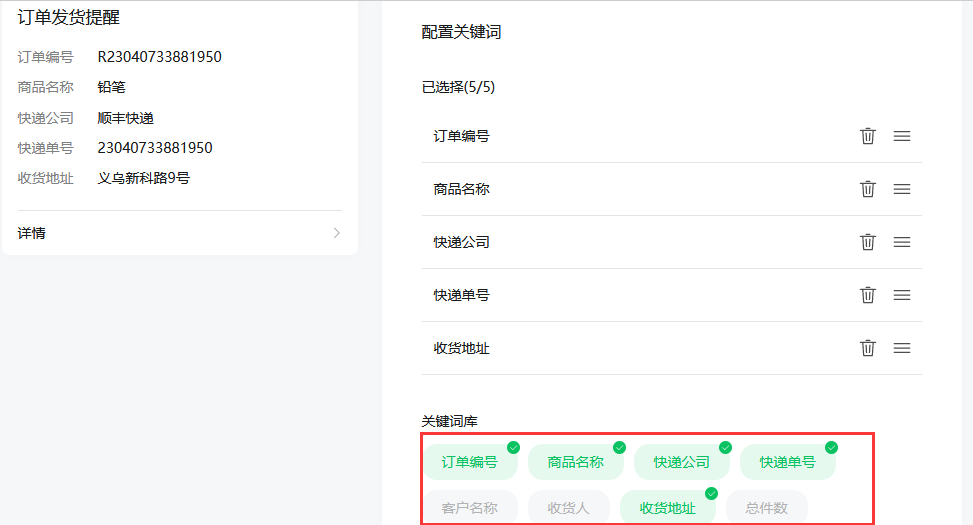This screenshot has width=973, height=525.
Task: Delete the 商品名称 keyword row
Action: click(868, 189)
